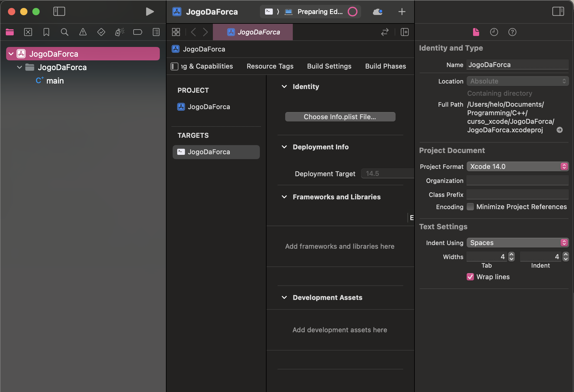574x392 pixels.
Task: Reveal full path in Finder arrow
Action: 560,130
